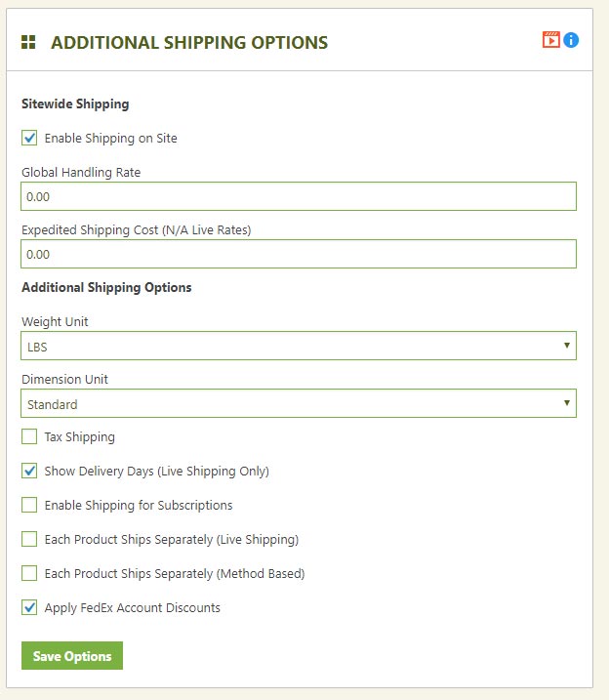Image resolution: width=609 pixels, height=700 pixels.
Task: Expand the Dimension Unit dropdown
Action: pos(299,403)
